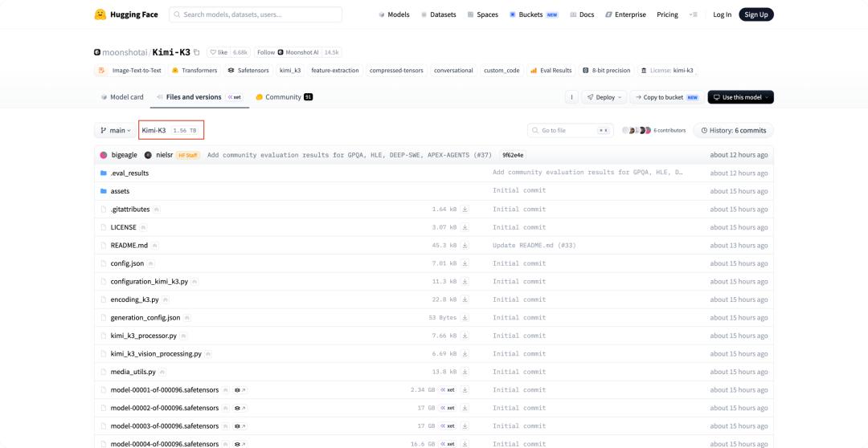The height and width of the screenshot is (448, 868).
Task: Open the .eval_results folder
Action: click(129, 173)
